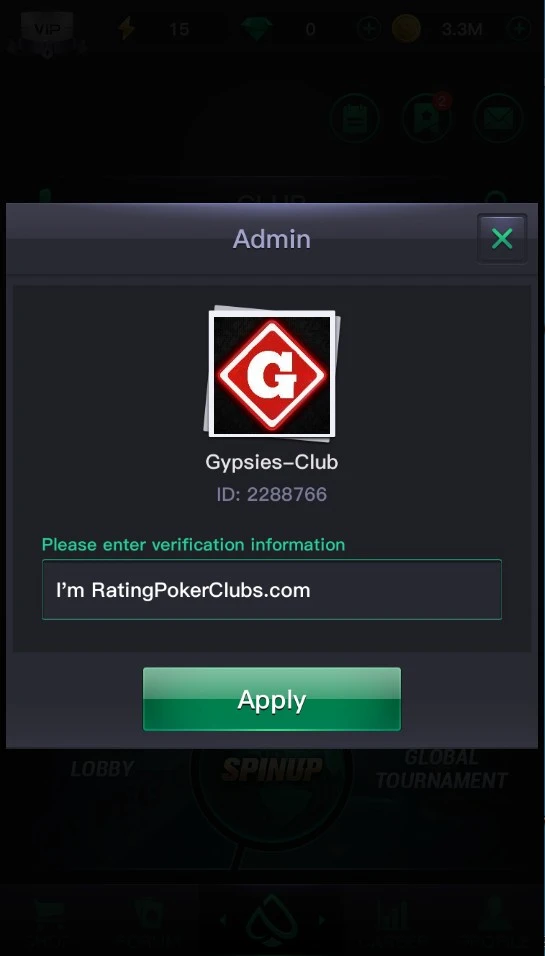Viewport: 545px width, 956px height.
Task: Tap the green diamond gem icon
Action: point(257,29)
